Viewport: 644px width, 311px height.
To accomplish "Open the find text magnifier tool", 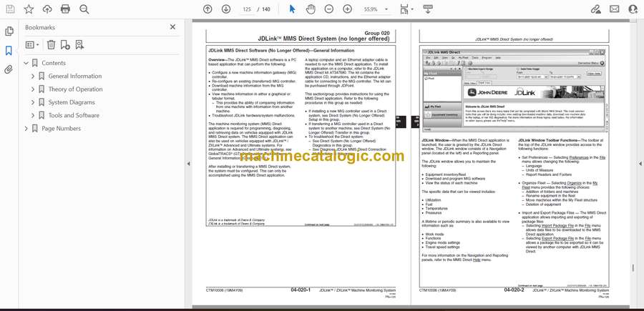I will [x=84, y=9].
